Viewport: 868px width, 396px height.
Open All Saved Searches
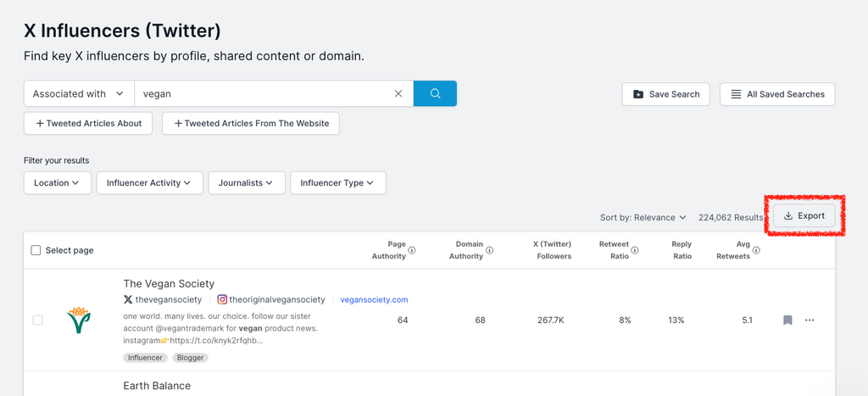776,94
